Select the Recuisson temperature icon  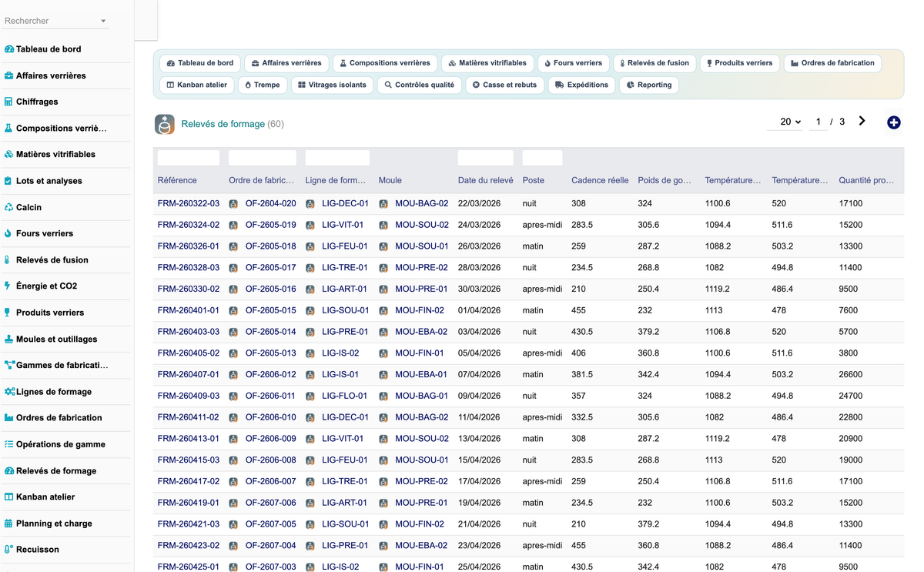[x=9, y=550]
